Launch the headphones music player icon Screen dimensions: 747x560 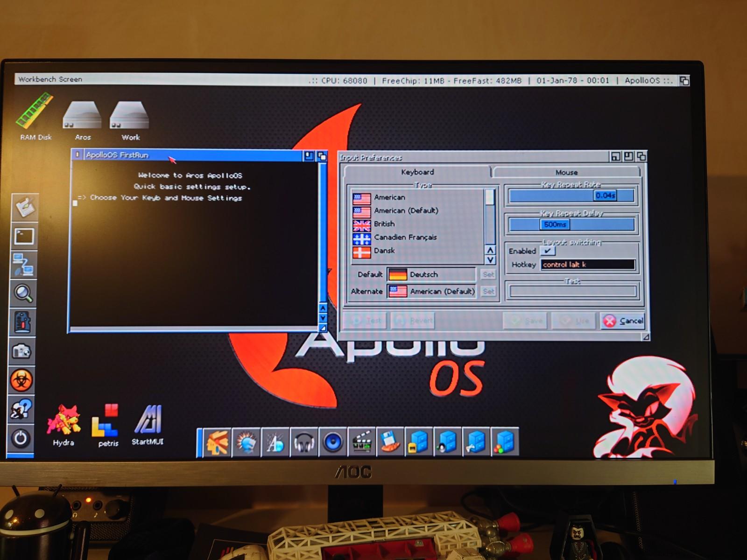[x=304, y=442]
